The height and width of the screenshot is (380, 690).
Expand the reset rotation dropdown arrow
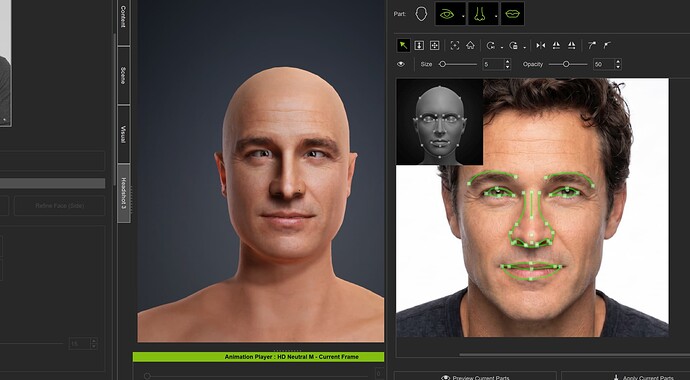pyautogui.click(x=502, y=47)
